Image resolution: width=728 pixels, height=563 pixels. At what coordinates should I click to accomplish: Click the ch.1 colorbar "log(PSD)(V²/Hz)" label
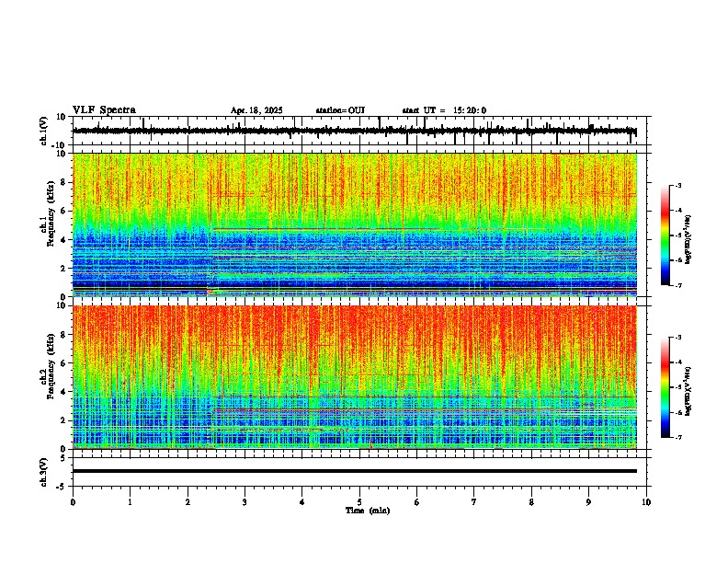tap(688, 239)
